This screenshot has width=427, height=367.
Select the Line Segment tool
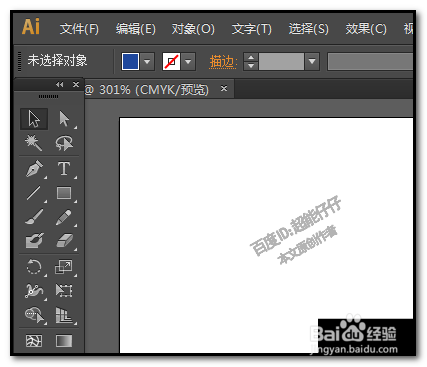click(x=34, y=193)
